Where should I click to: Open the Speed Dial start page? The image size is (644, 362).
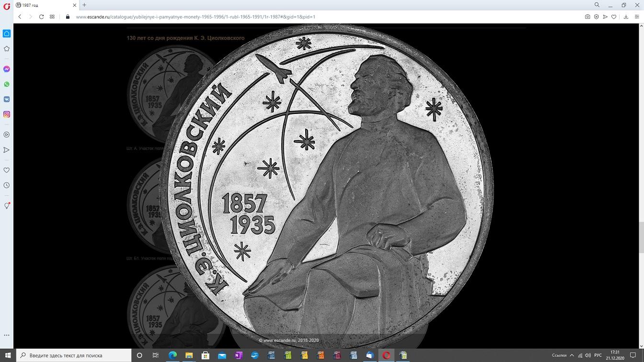tap(52, 17)
